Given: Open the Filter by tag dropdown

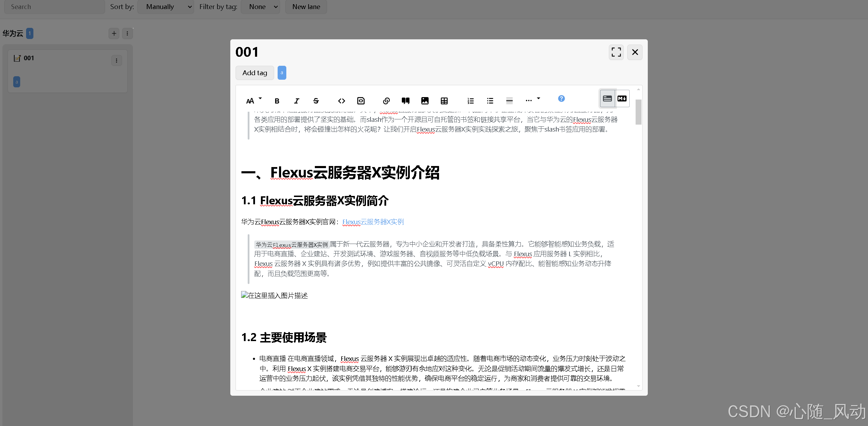Looking at the screenshot, I should 260,7.
